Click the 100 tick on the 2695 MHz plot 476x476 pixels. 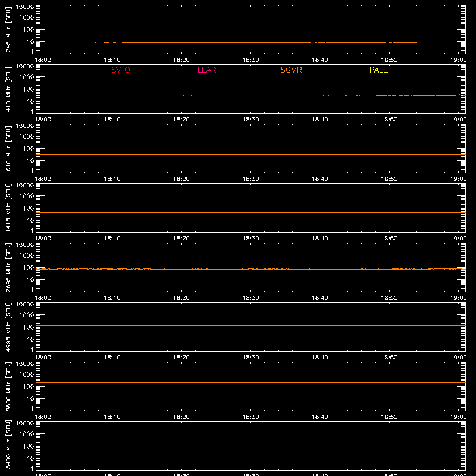click(29, 268)
